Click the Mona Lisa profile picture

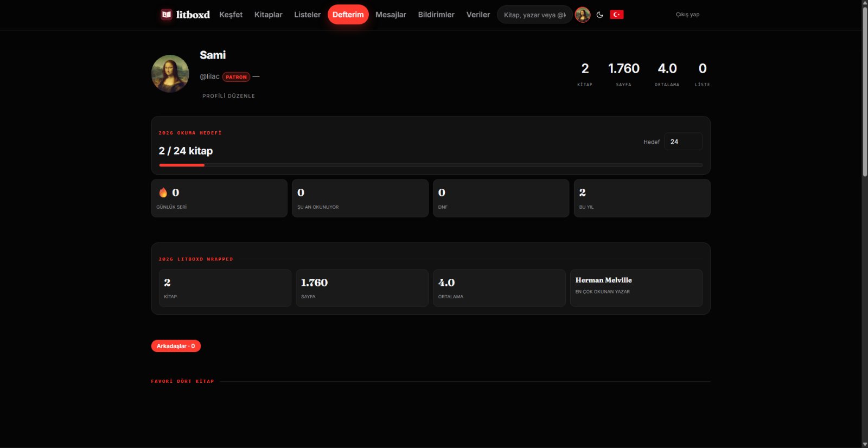click(x=170, y=74)
